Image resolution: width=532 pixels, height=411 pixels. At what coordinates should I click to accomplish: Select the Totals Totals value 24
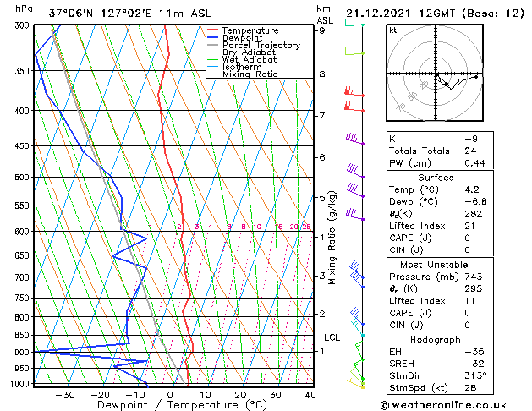coord(470,151)
